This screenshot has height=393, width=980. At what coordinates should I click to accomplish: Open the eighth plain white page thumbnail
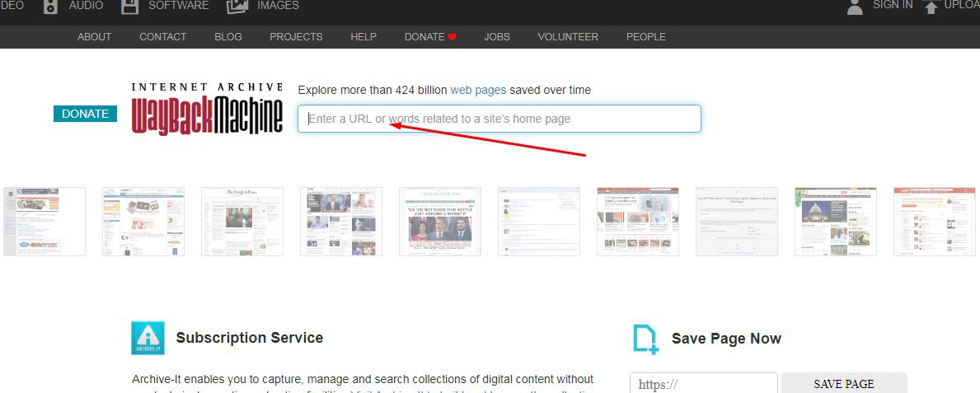click(x=737, y=221)
